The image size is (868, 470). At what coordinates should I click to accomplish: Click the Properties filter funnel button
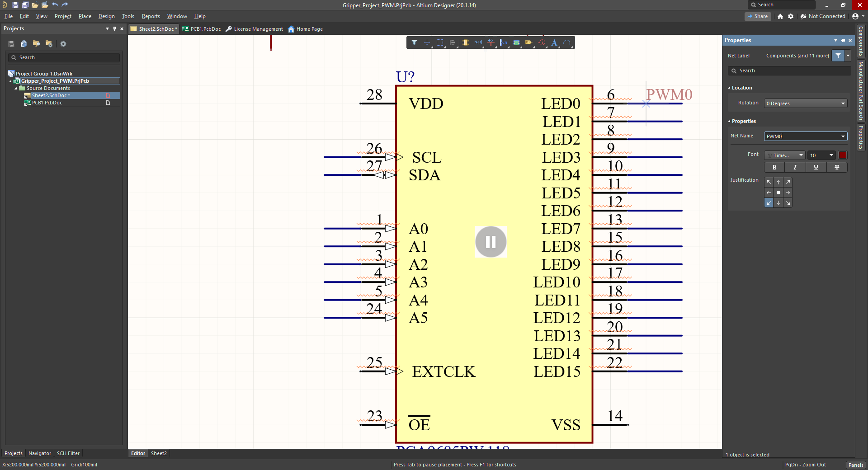(838, 56)
